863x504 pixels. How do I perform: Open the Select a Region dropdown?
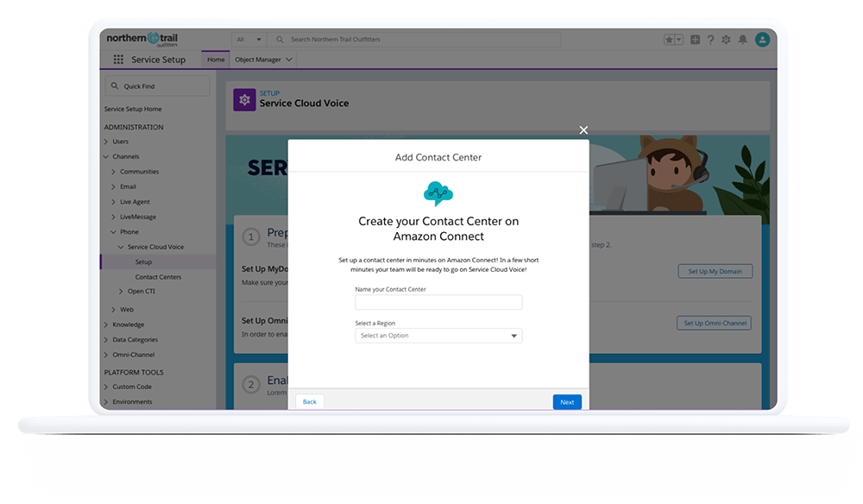438,336
